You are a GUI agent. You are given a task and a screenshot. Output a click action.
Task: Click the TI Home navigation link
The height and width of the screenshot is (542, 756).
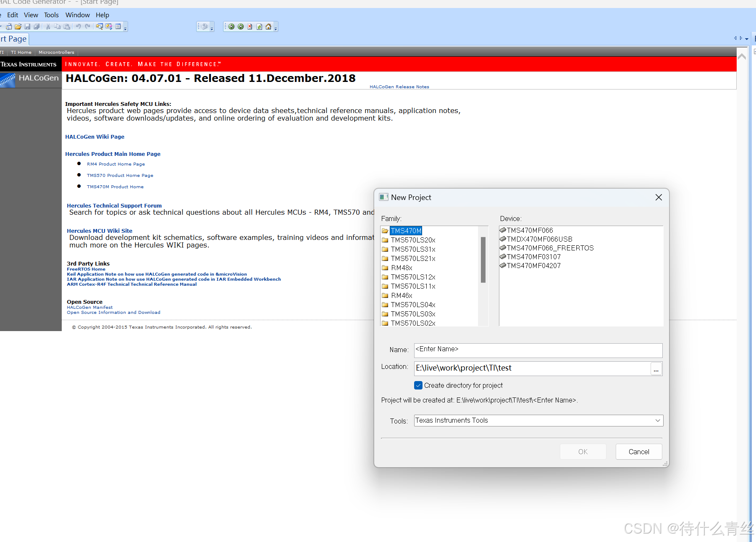tap(21, 53)
